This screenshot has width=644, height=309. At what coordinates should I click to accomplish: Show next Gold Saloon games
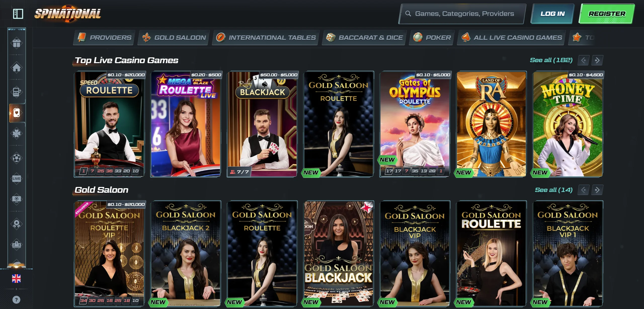(597, 190)
